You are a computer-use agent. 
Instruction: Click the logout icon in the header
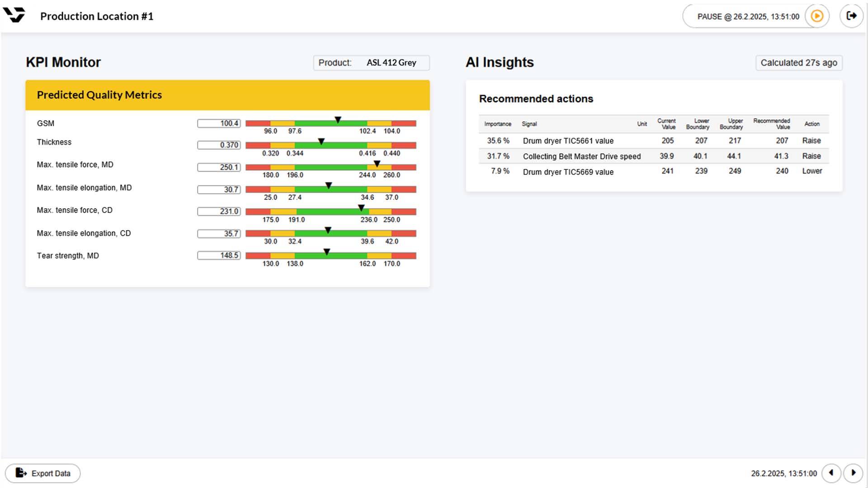point(852,16)
